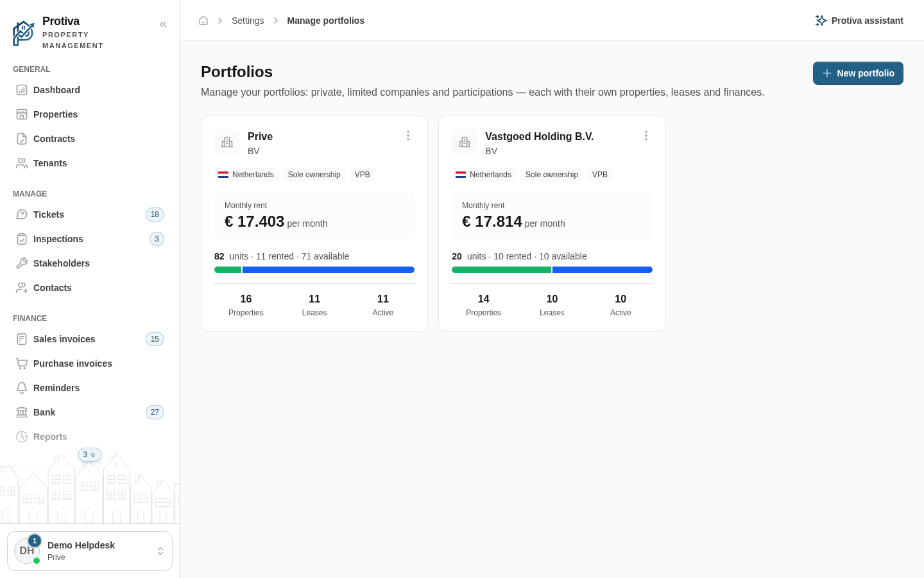924x578 pixels.
Task: Click the Properties building icon
Action: click(22, 114)
